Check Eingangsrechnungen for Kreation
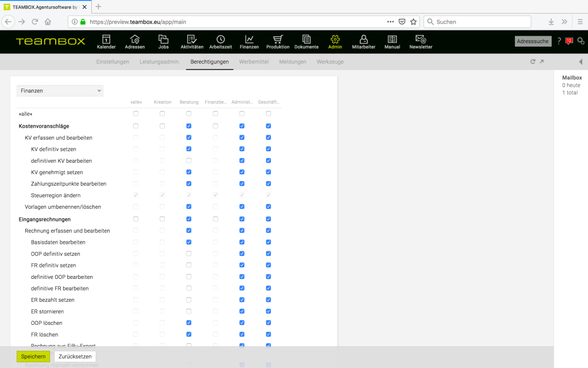This screenshot has height=368, width=588. (x=162, y=219)
